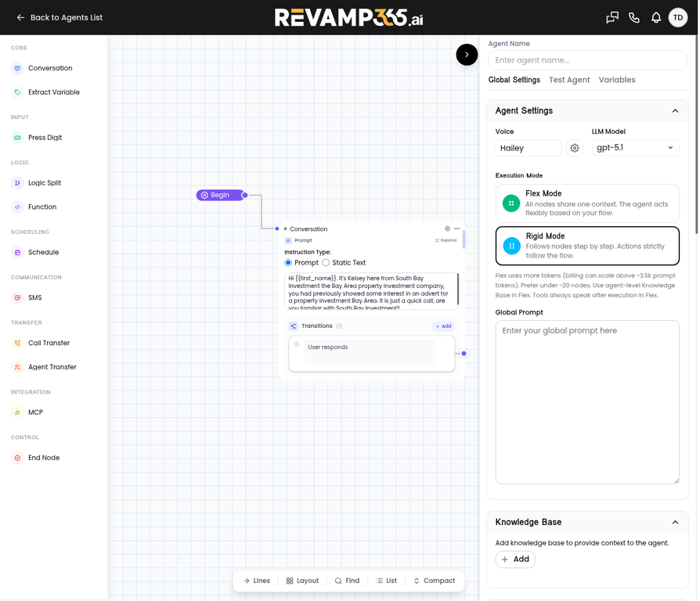Open notifications bell icon
This screenshot has height=601, width=700.
point(656,17)
